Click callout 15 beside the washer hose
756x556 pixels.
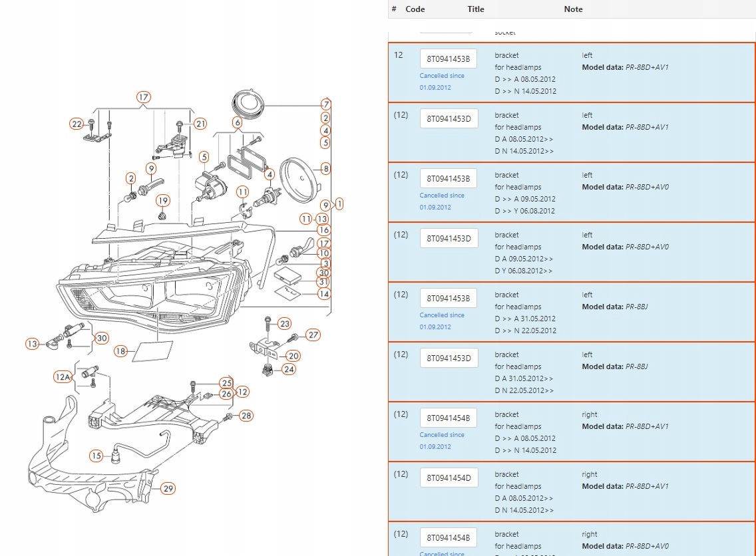[96, 456]
